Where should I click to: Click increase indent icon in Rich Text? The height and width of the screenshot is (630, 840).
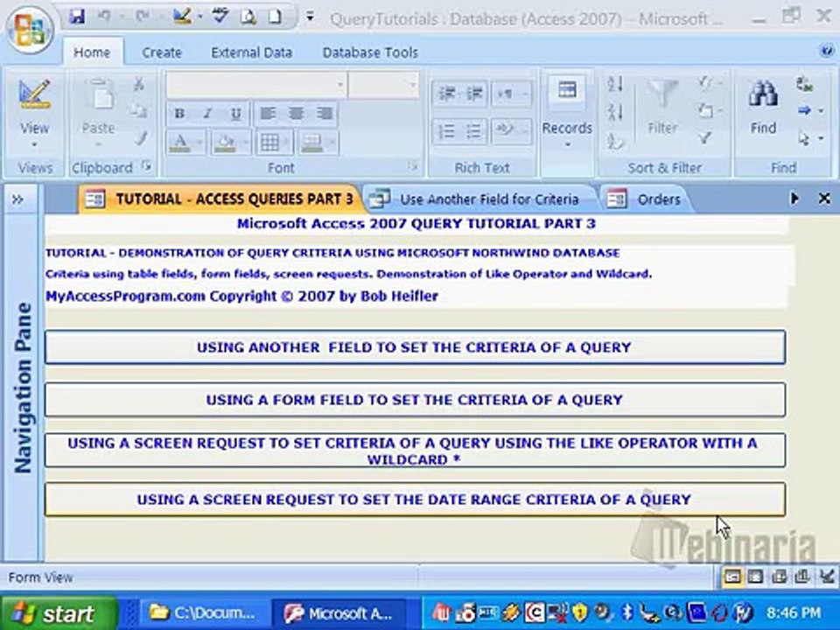click(473, 94)
